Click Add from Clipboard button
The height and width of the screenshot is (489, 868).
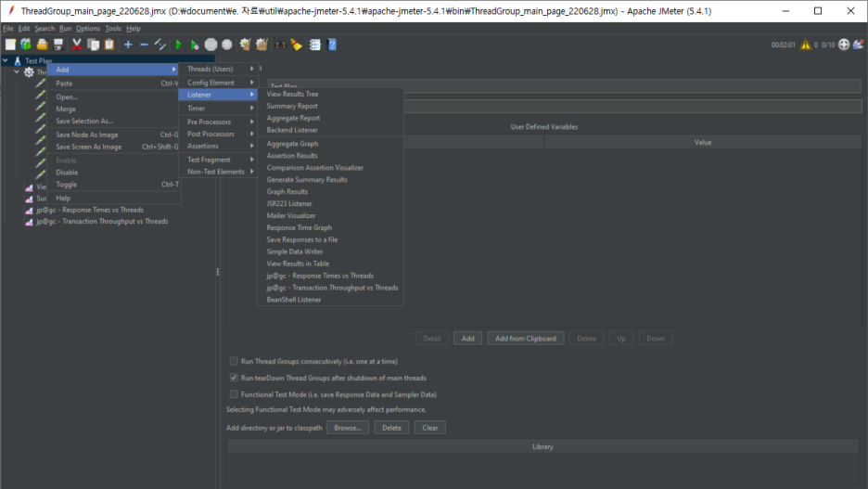click(525, 339)
